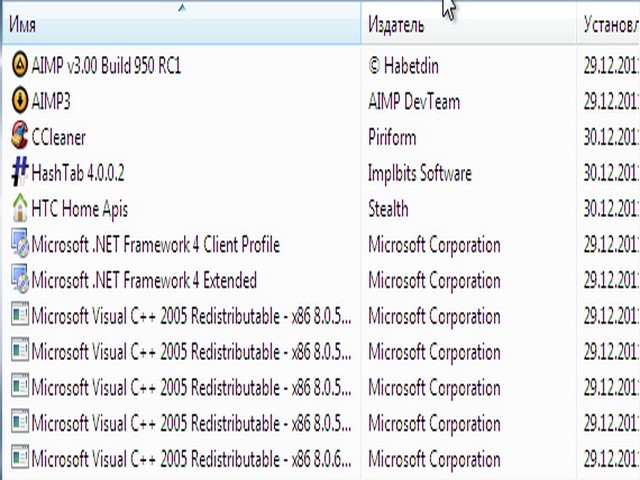This screenshot has height=480, width=640.
Task: Click the Stealth publisher cell
Action: tap(388, 209)
